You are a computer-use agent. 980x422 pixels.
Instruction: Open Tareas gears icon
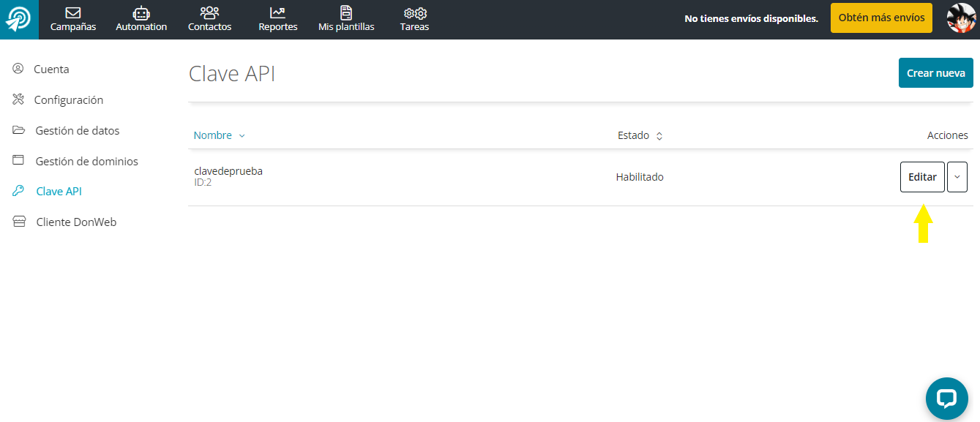(x=415, y=13)
